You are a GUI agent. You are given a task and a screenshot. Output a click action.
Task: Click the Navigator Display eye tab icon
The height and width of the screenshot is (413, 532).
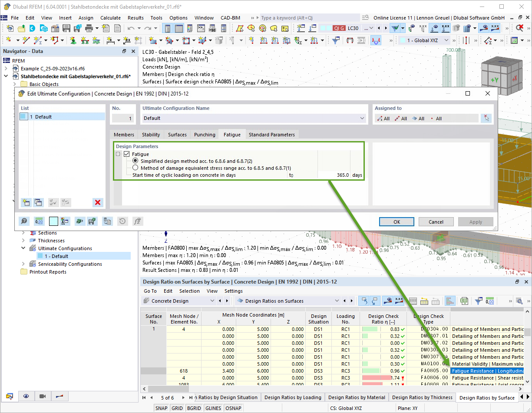26,396
